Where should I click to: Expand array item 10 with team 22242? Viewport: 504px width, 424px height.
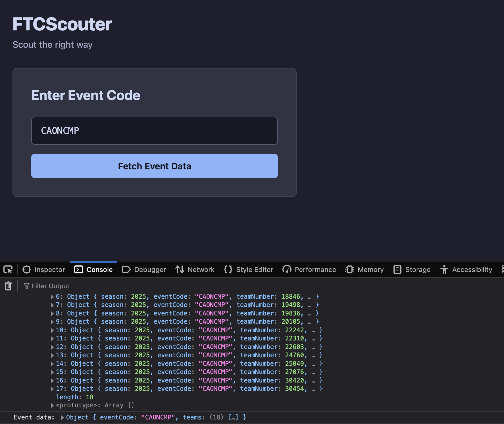(52, 330)
